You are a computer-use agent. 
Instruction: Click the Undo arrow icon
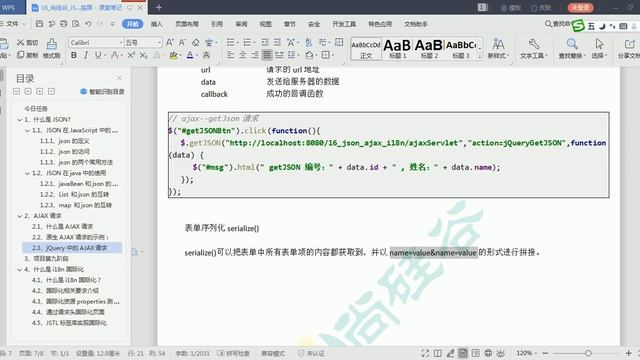[x=88, y=24]
